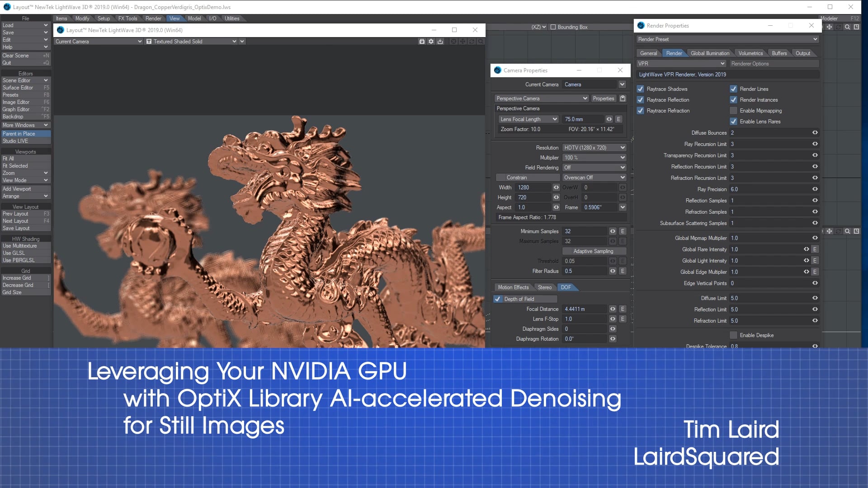Enable the Enable Mipmapping checkbox
Viewport: 868px width, 488px height.
click(x=733, y=111)
